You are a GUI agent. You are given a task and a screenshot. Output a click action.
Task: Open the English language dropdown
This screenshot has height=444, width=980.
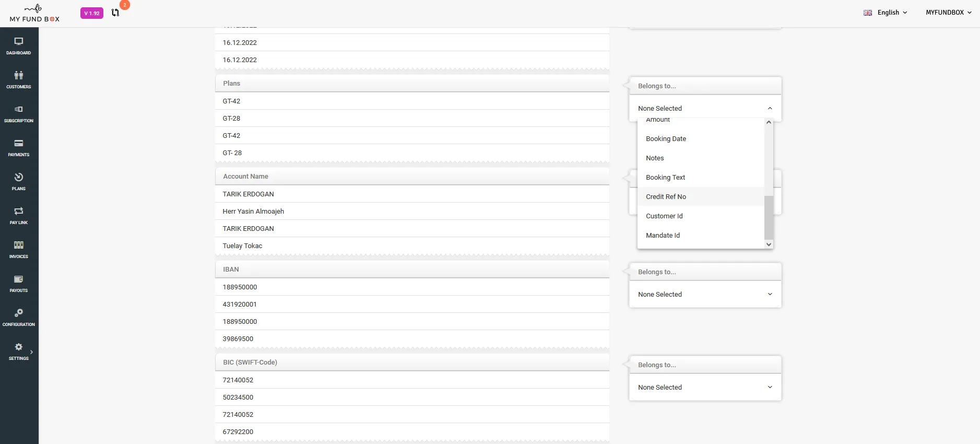coord(892,13)
